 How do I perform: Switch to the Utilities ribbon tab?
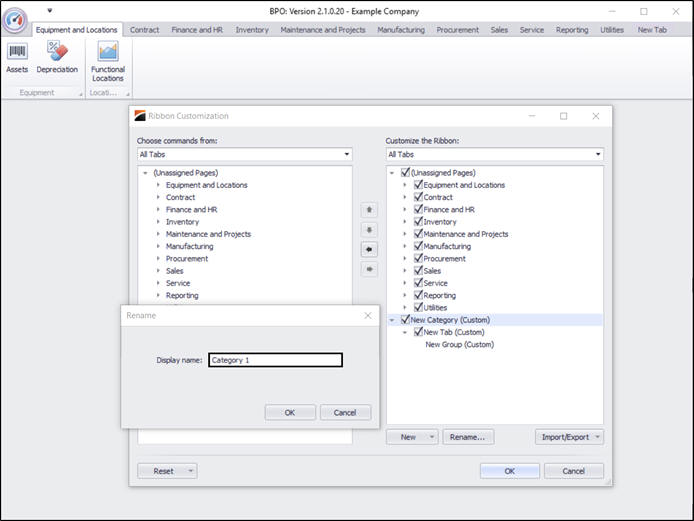click(612, 30)
